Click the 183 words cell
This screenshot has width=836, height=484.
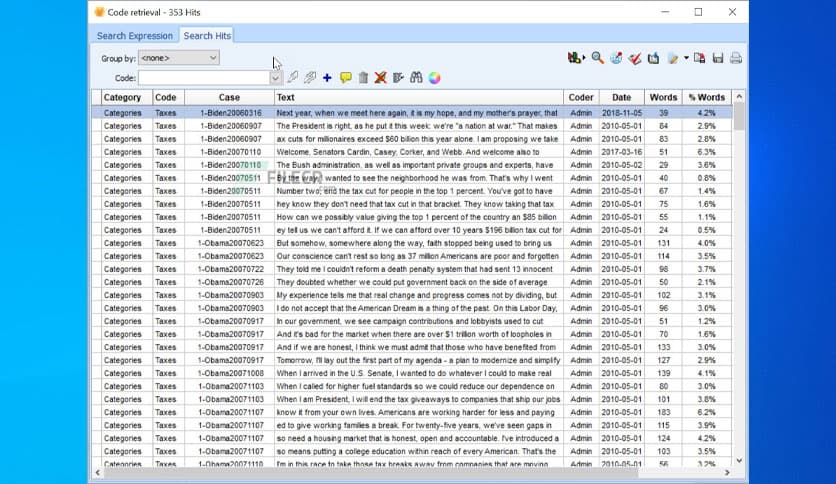coord(663,412)
